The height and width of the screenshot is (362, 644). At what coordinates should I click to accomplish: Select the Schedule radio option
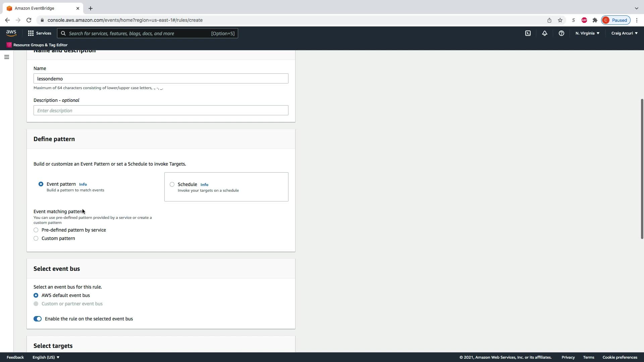[x=172, y=184]
